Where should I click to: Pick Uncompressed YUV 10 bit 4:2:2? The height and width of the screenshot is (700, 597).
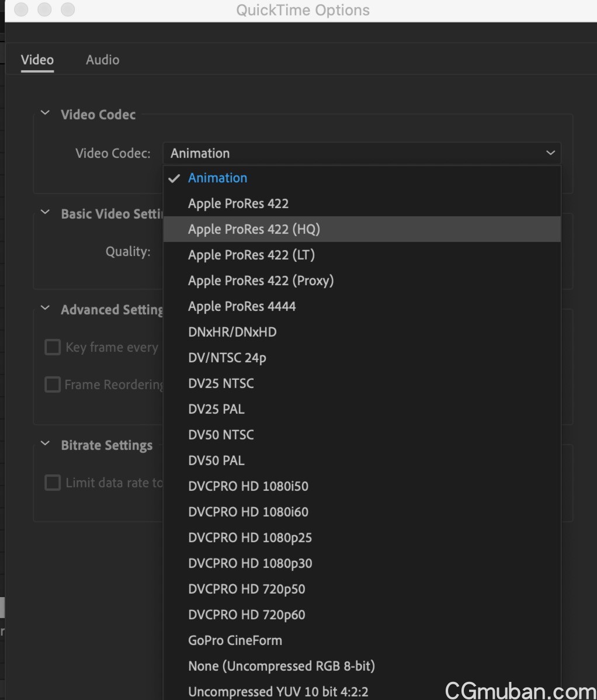click(278, 692)
